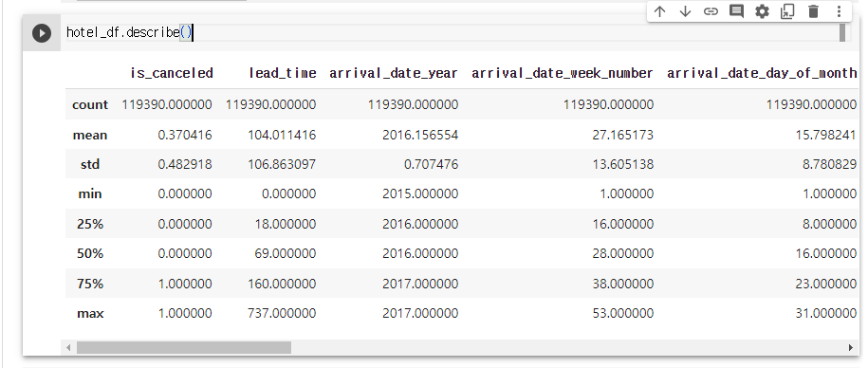Click the output scrollbar left arrow
Image resolution: width=868 pixels, height=368 pixels.
click(x=68, y=347)
